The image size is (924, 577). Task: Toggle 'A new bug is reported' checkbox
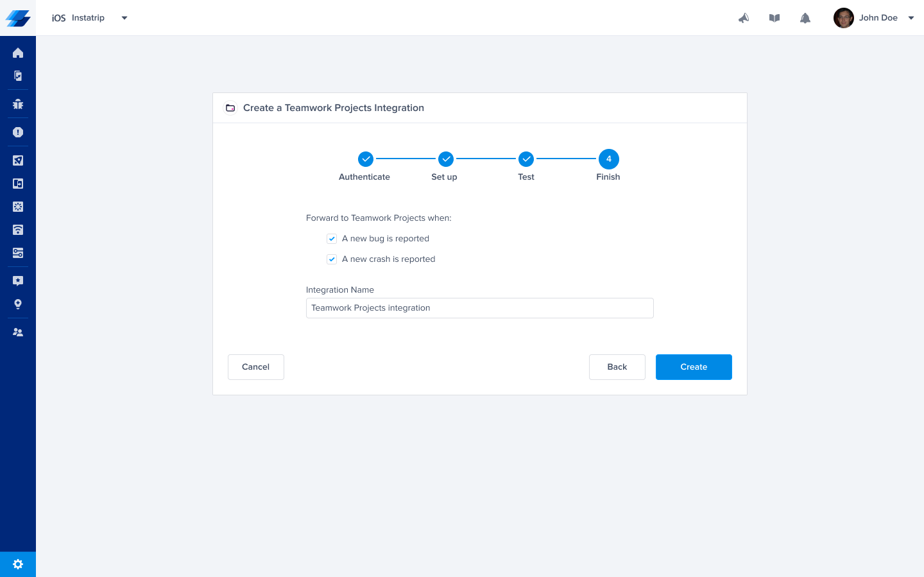[332, 239]
